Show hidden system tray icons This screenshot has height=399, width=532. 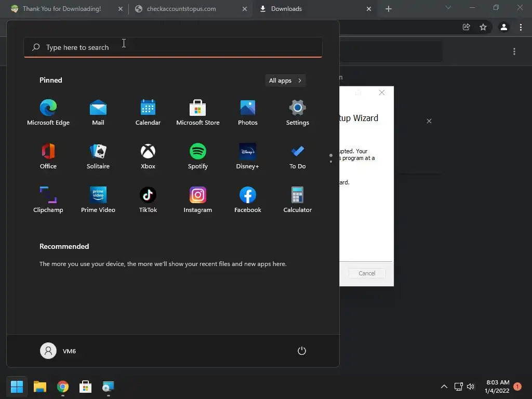tap(444, 387)
